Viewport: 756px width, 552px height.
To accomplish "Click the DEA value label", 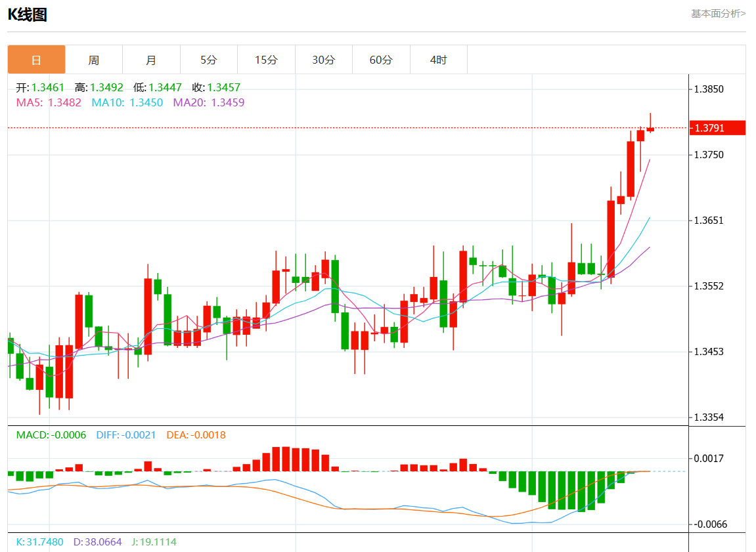I will (x=196, y=435).
